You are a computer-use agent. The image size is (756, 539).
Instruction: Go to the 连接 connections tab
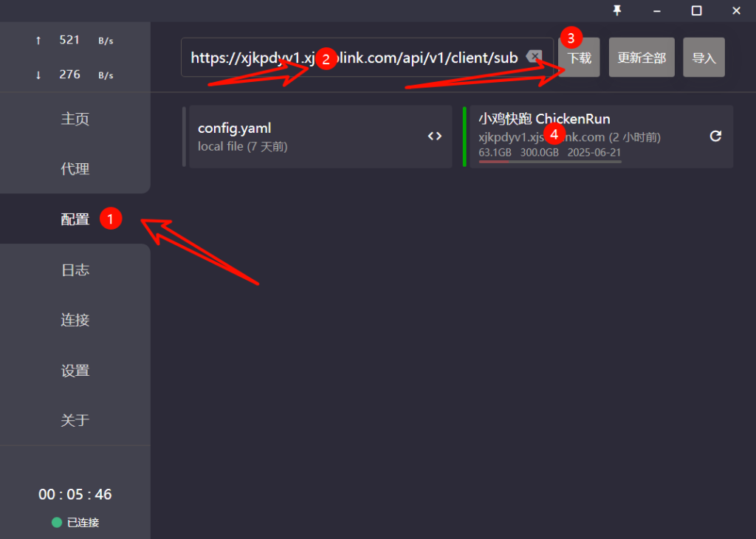[75, 320]
